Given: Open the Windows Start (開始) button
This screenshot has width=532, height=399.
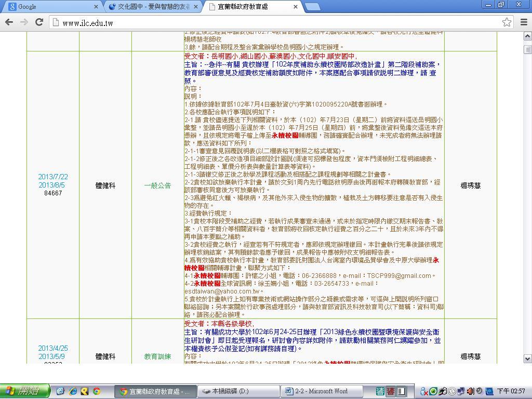Looking at the screenshot, I should coord(24,391).
